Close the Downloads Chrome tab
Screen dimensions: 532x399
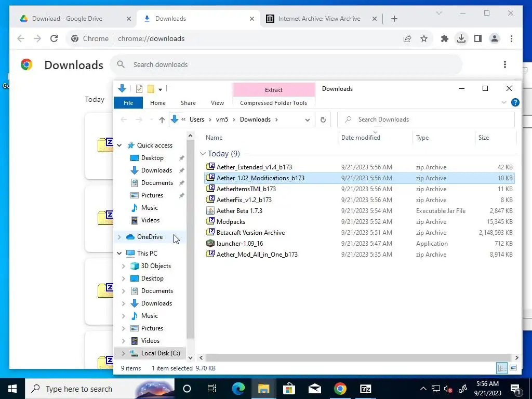pyautogui.click(x=252, y=19)
